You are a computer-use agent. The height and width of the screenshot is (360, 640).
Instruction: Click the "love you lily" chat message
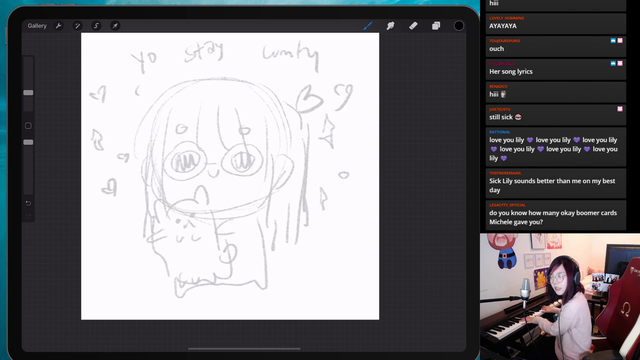pos(556,147)
